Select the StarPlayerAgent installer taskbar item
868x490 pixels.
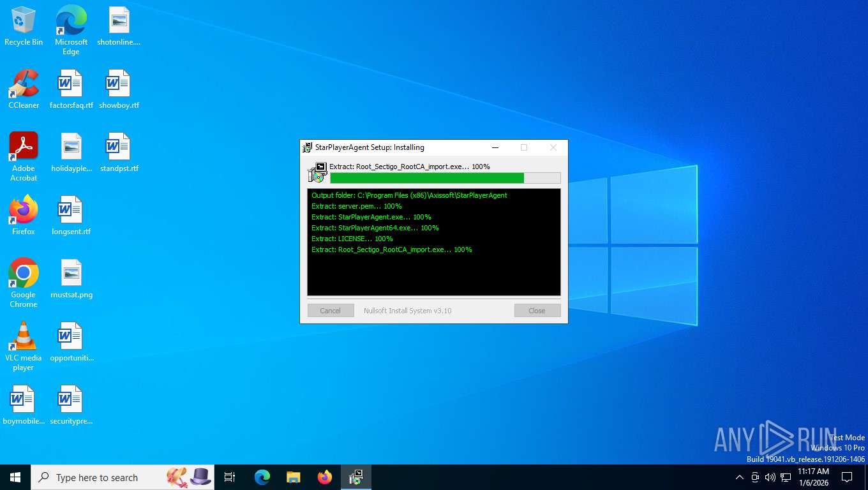356,477
